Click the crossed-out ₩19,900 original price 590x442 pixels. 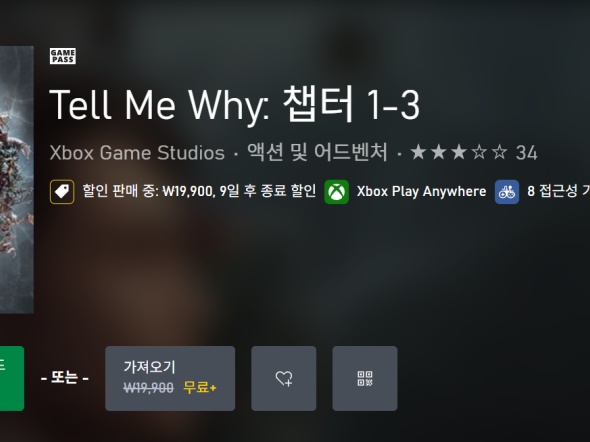(149, 387)
